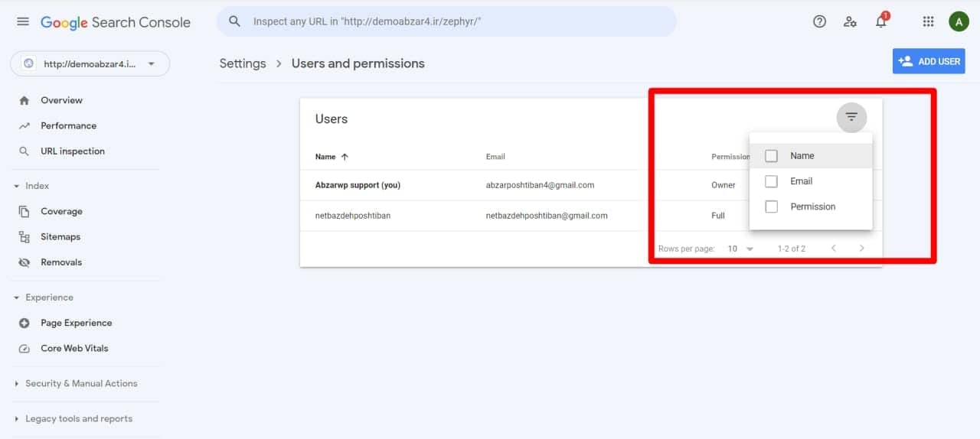Viewport: 980px width, 439px height.
Task: Click the Name sort arrow icon
Action: pyautogui.click(x=345, y=157)
